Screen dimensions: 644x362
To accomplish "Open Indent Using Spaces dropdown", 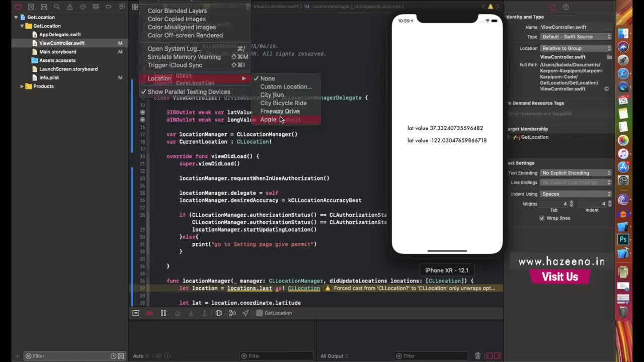I will 576,194.
